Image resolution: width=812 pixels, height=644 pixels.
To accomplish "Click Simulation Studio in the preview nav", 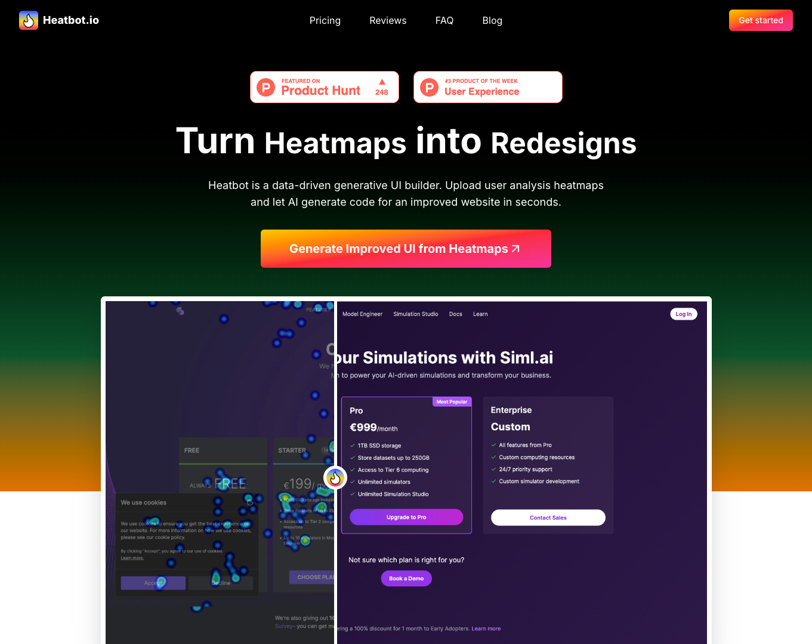I will 415,314.
